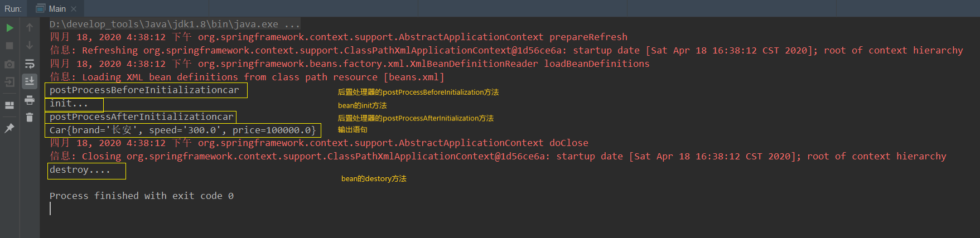Click the Print console icon

(x=30, y=100)
